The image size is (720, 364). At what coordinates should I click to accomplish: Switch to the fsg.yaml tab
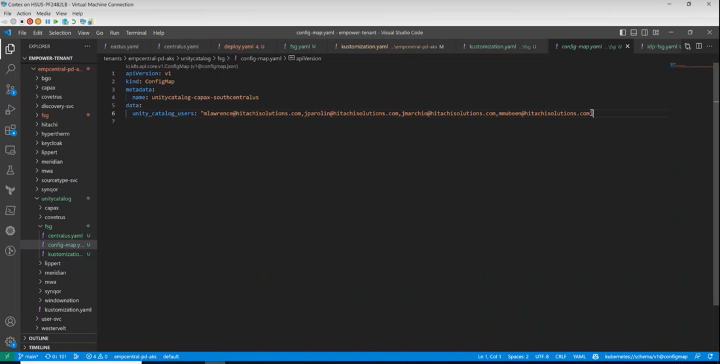(x=302, y=46)
